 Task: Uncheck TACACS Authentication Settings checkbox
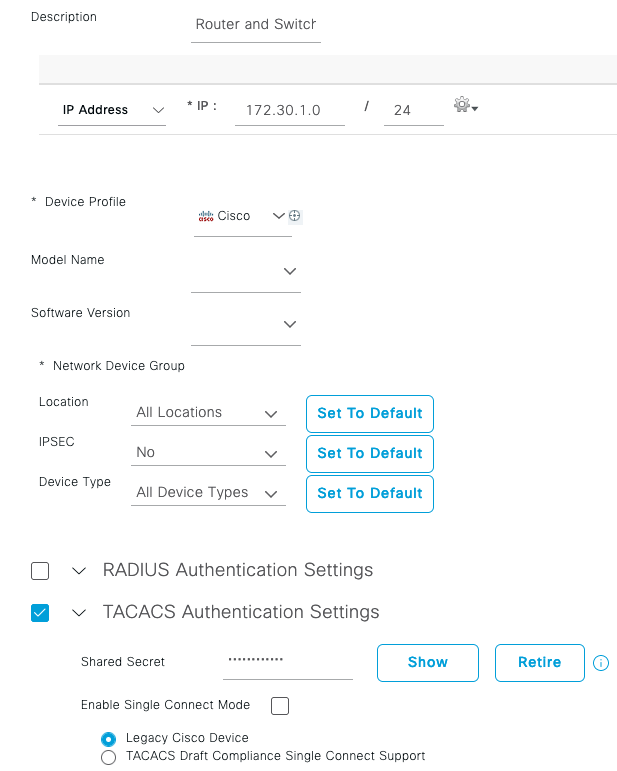pos(40,613)
